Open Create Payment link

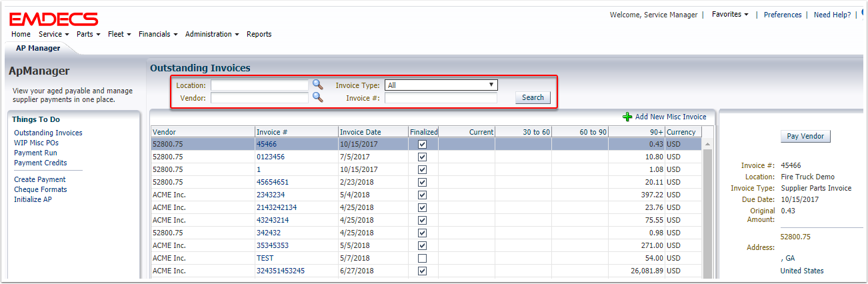tap(39, 179)
